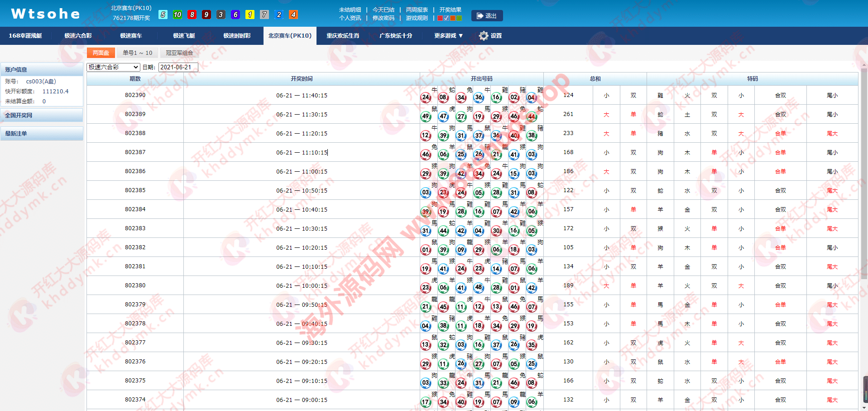Screen dimensions: 868x411
Task: Open the 修改密码 link
Action: pyautogui.click(x=383, y=18)
